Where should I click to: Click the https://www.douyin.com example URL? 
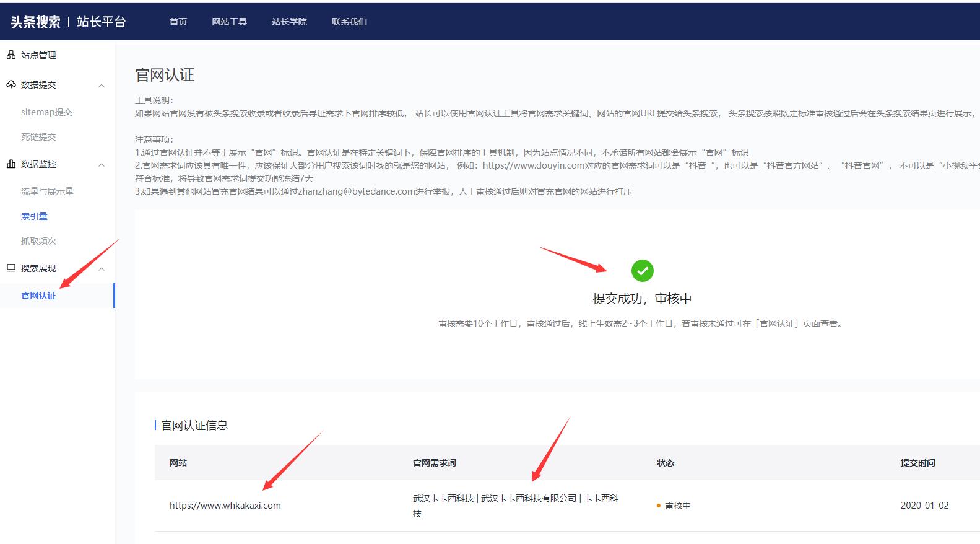[x=534, y=165]
